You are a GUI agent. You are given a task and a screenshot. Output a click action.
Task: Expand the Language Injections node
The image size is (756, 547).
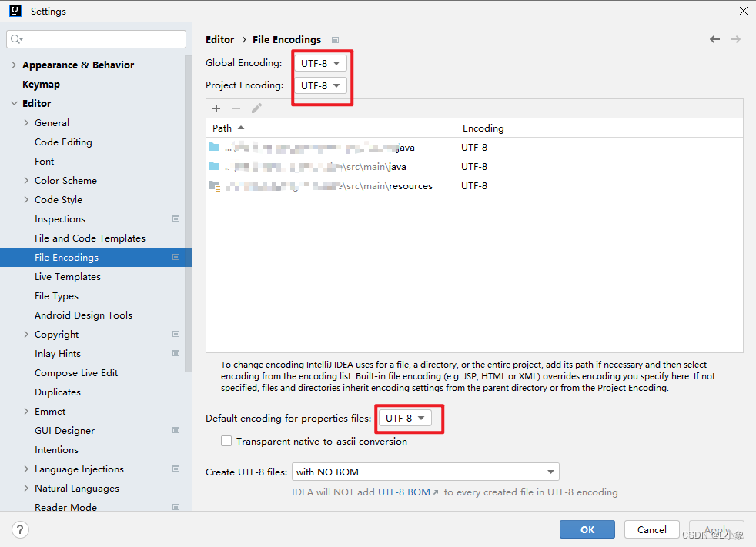26,469
